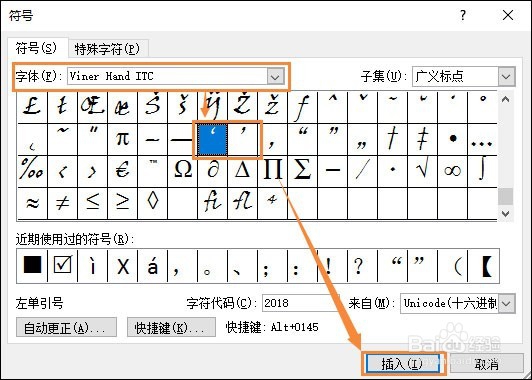The width and height of the screenshot is (532, 380).
Task: Select the not equal ≠ symbol
Action: coord(62,203)
